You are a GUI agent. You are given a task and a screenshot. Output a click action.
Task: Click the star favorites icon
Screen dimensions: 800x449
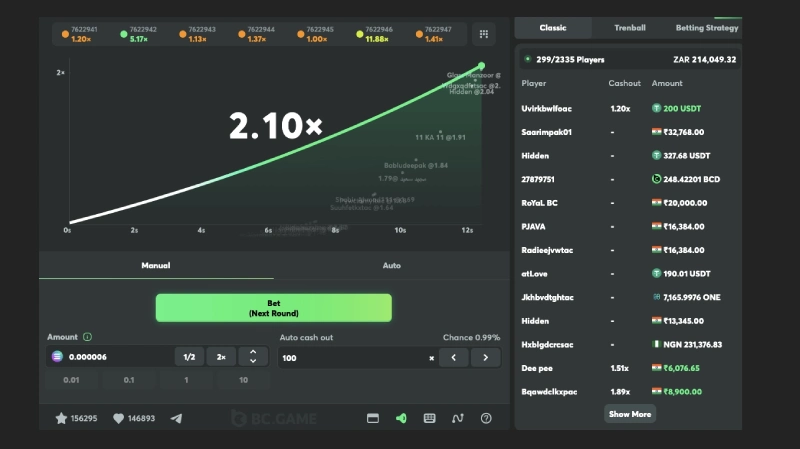tap(60, 419)
